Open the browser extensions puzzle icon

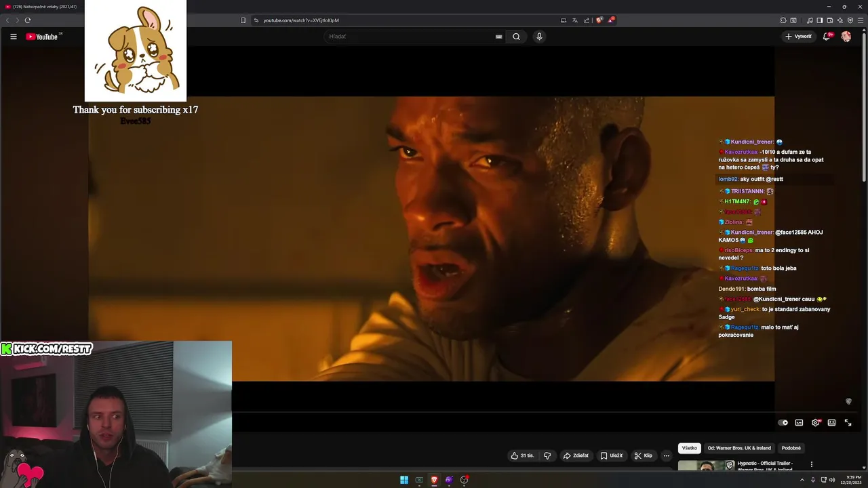(x=783, y=20)
